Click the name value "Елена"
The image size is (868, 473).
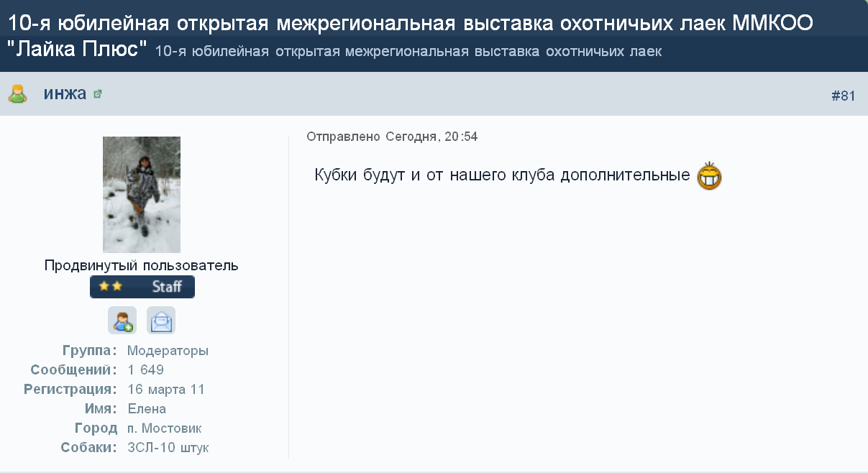point(147,409)
